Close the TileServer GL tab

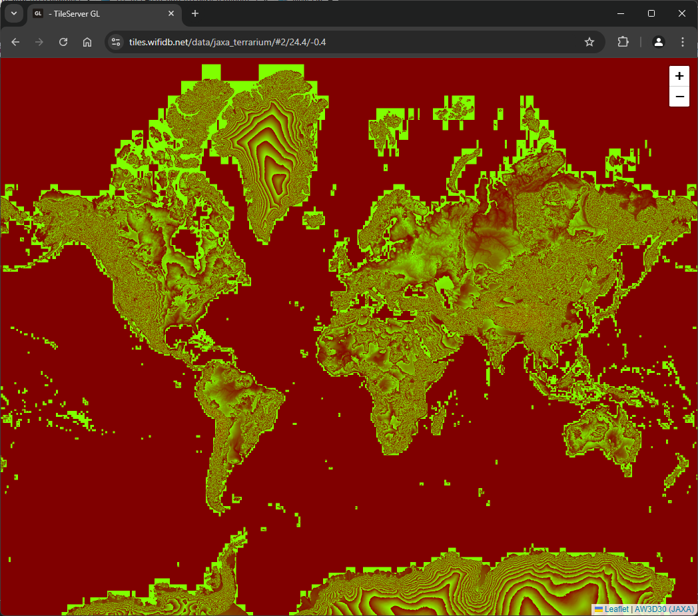pyautogui.click(x=172, y=13)
